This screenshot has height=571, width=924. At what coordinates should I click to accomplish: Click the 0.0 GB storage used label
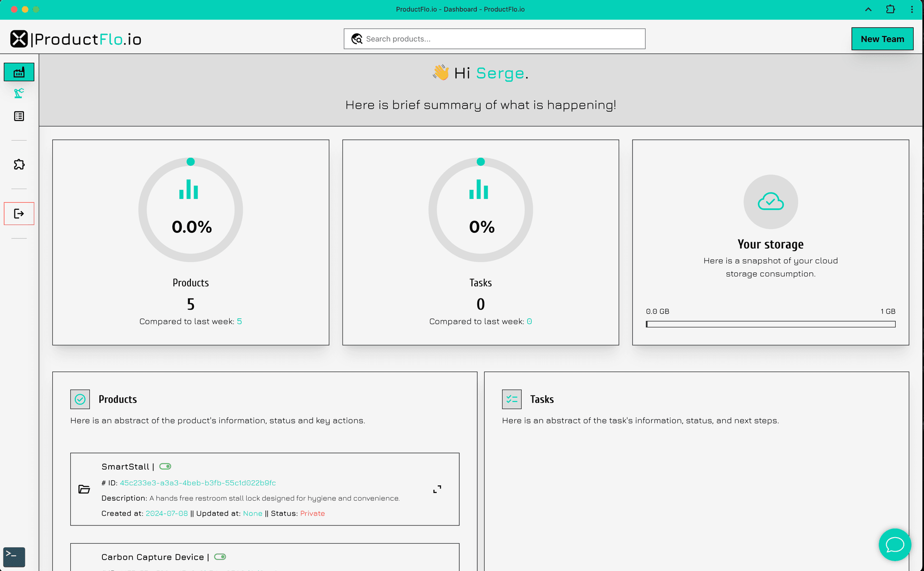[x=658, y=311]
